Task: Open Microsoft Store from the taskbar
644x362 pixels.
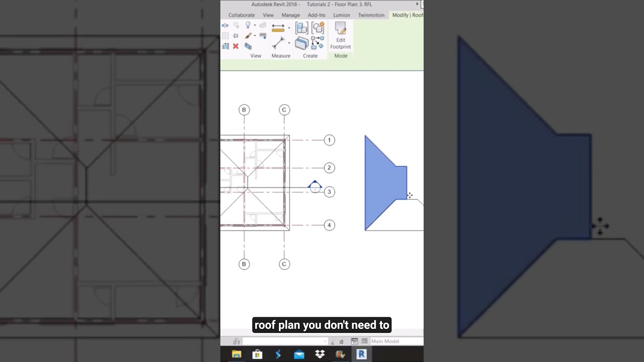Action: pos(257,354)
